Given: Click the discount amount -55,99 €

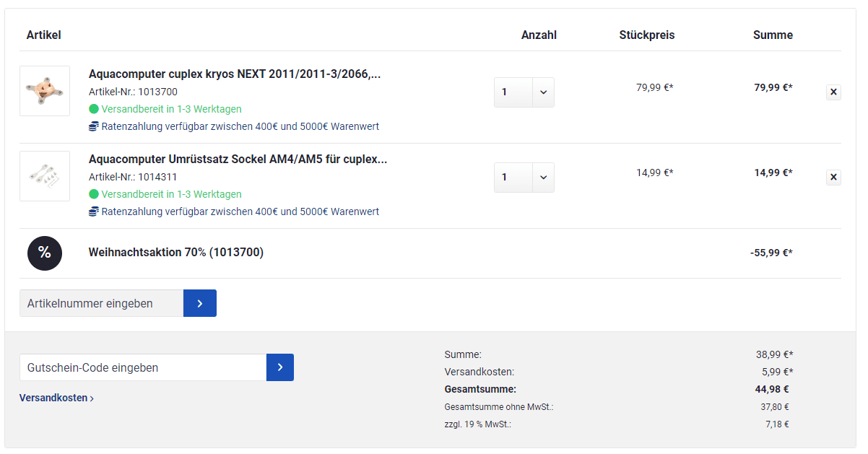Looking at the screenshot, I should click(x=771, y=253).
